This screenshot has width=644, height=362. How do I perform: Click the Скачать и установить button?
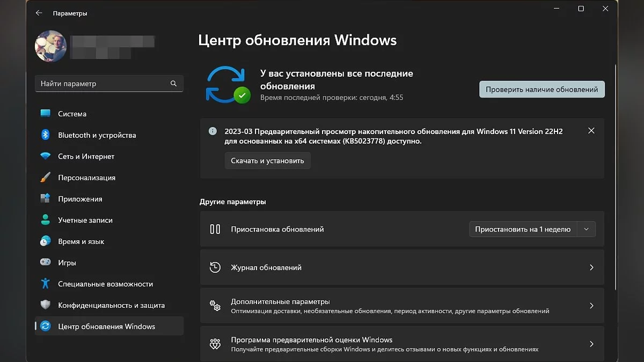click(x=267, y=161)
